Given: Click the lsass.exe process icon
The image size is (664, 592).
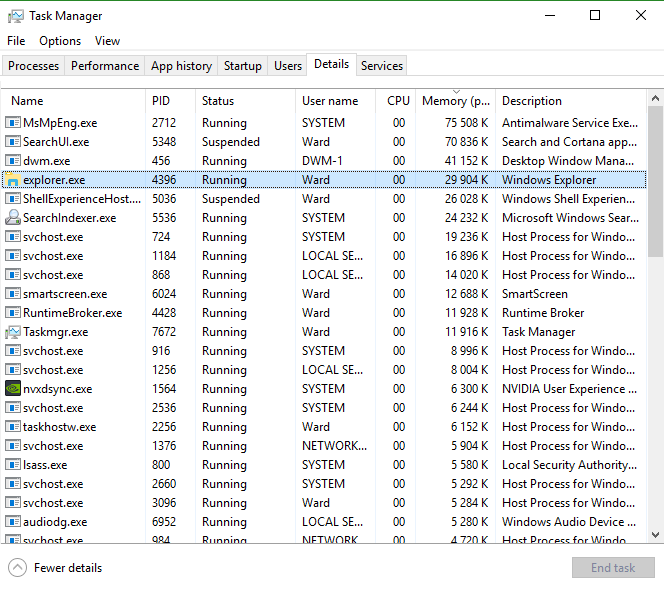Looking at the screenshot, I should pyautogui.click(x=13, y=465).
